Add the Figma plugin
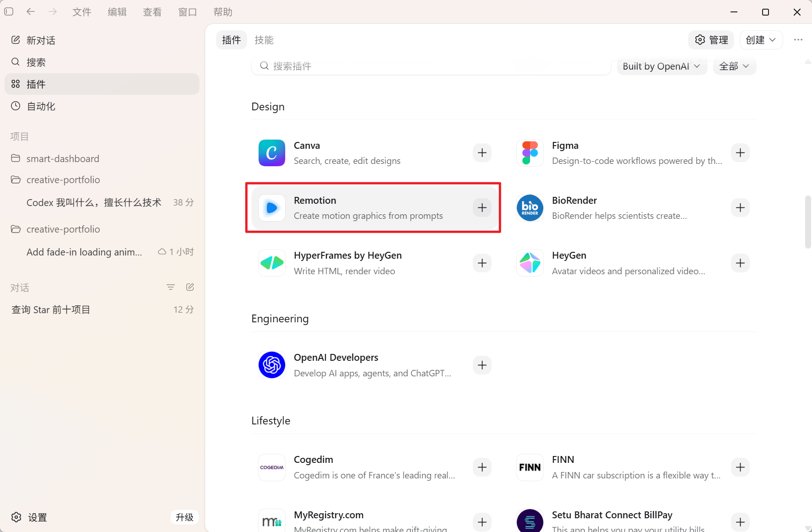The width and height of the screenshot is (812, 532). [740, 153]
